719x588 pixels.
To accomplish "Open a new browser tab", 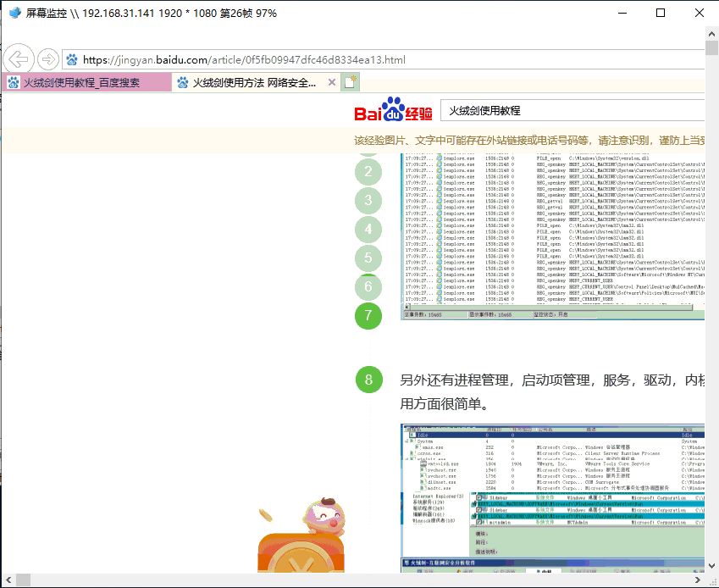I will (351, 82).
